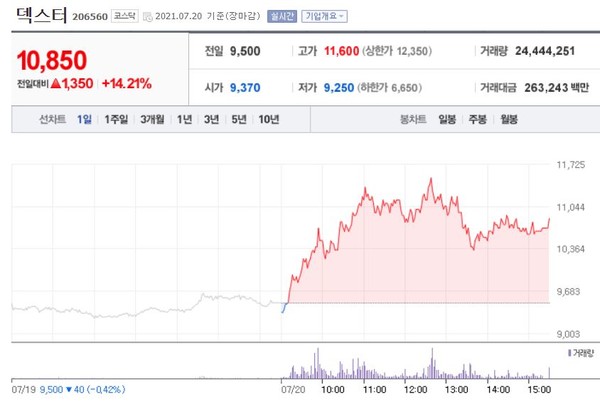The image size is (600, 407).
Task: Select the 5년 chart range
Action: point(238,120)
